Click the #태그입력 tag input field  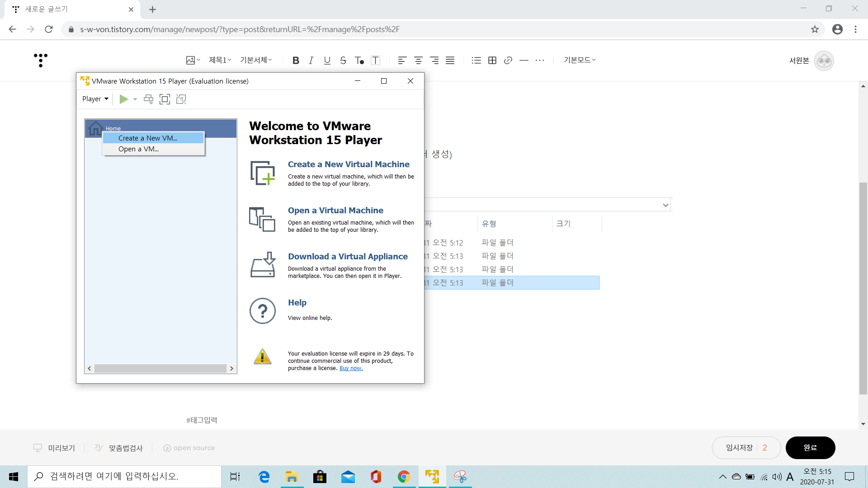(202, 420)
